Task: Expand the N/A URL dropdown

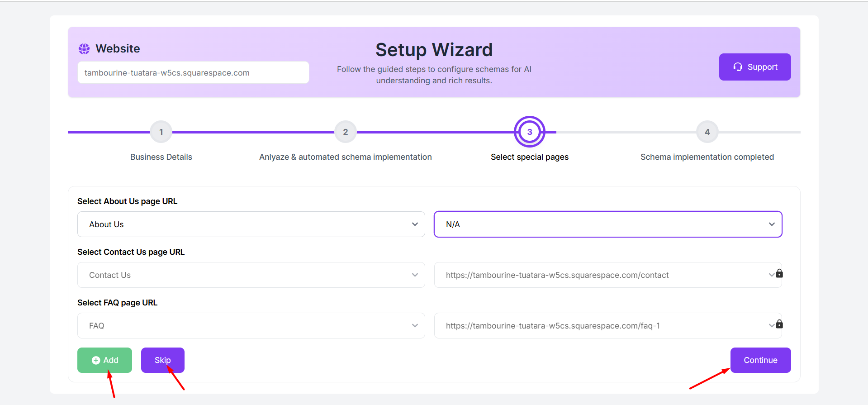Action: pyautogui.click(x=607, y=224)
